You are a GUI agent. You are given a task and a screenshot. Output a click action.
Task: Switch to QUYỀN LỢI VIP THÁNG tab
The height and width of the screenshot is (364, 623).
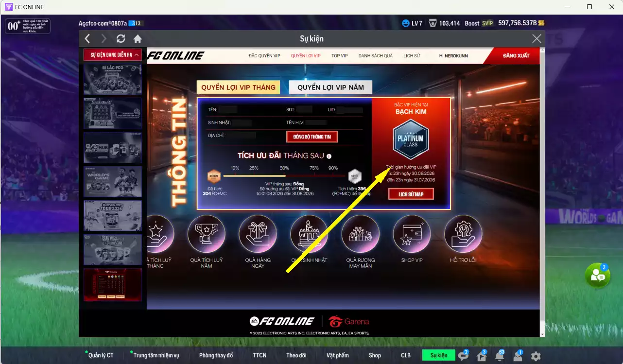238,87
